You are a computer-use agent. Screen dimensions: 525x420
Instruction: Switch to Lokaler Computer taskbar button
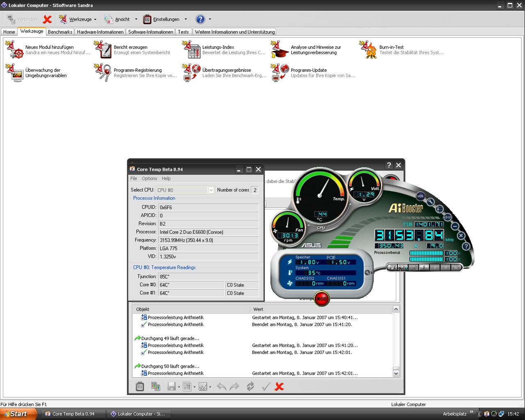click(x=138, y=414)
